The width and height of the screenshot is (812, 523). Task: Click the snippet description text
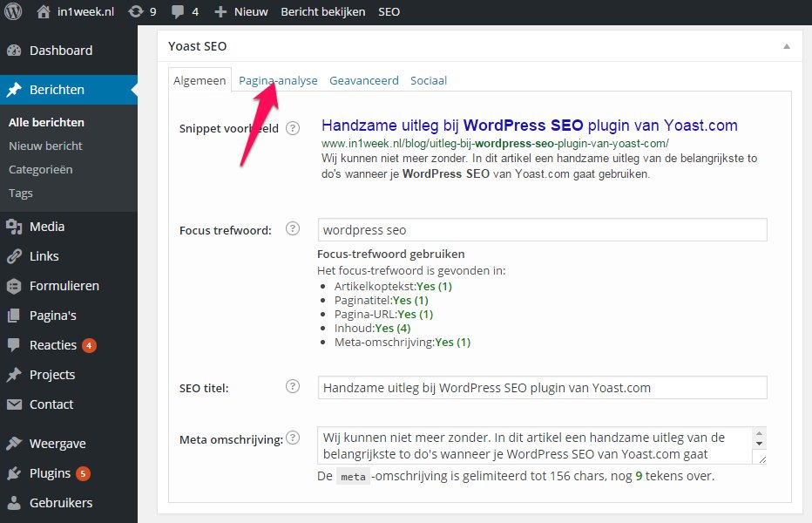(x=539, y=166)
